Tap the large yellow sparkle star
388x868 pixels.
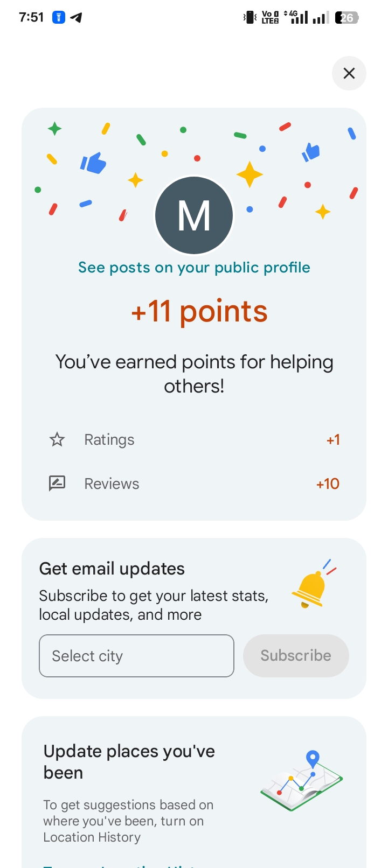(250, 174)
